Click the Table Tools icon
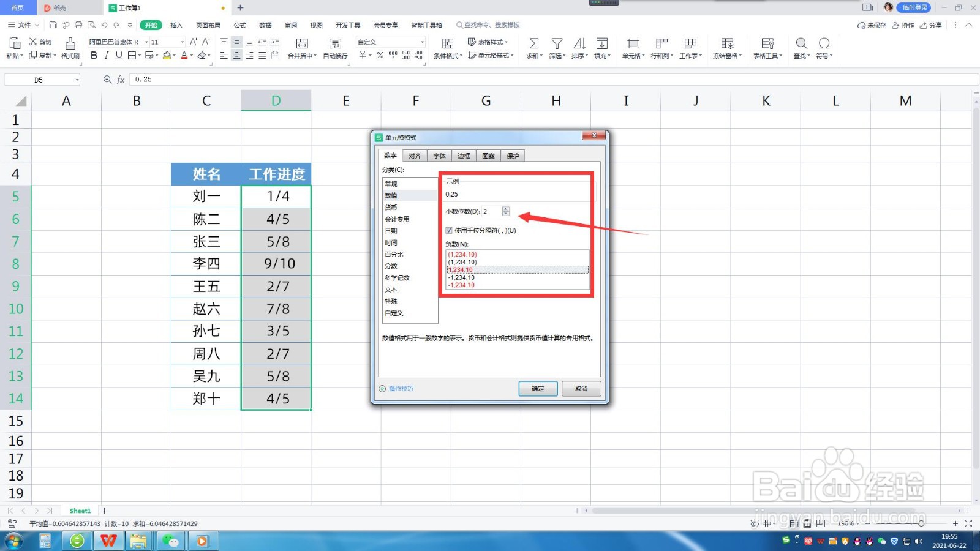The width and height of the screenshot is (980, 551). [x=767, y=43]
